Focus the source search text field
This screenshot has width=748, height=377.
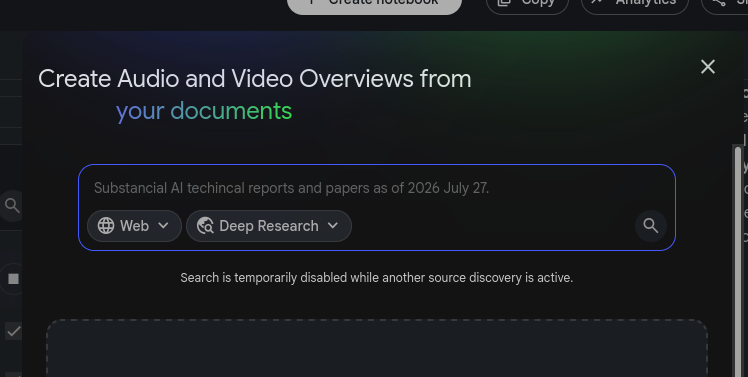tap(377, 188)
